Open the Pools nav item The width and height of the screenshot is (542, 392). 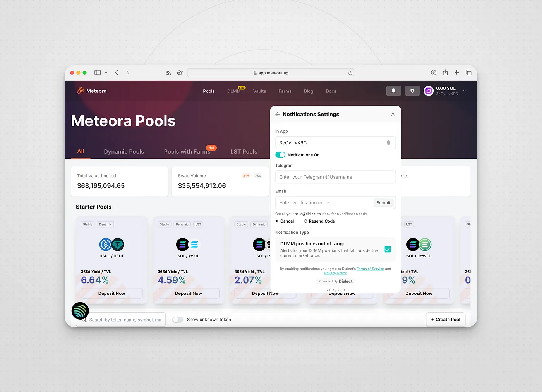[209, 91]
